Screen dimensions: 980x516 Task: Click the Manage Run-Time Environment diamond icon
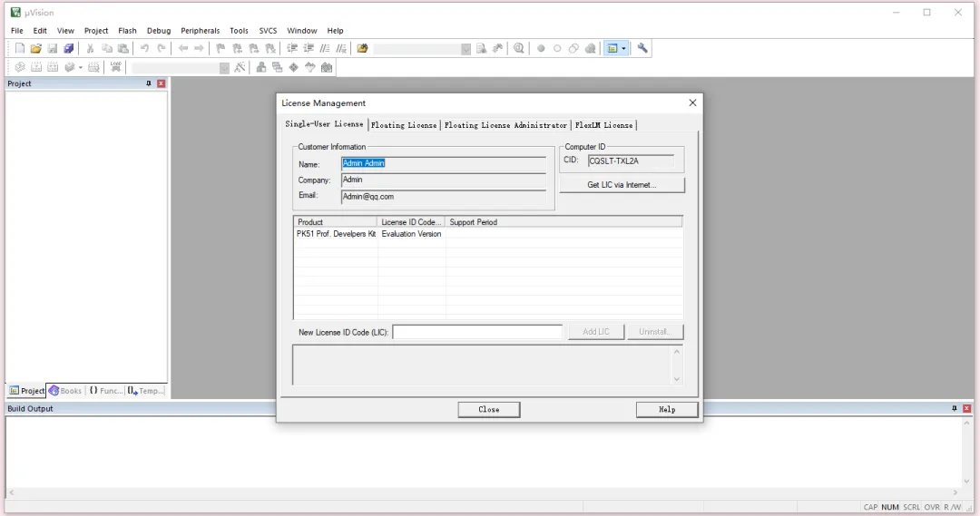294,67
